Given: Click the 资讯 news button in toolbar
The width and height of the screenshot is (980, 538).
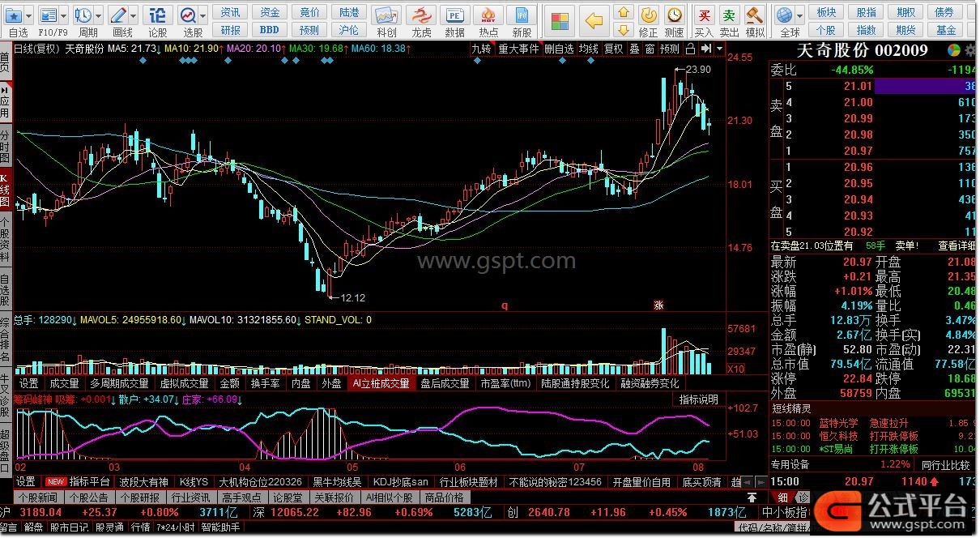Looking at the screenshot, I should point(231,12).
